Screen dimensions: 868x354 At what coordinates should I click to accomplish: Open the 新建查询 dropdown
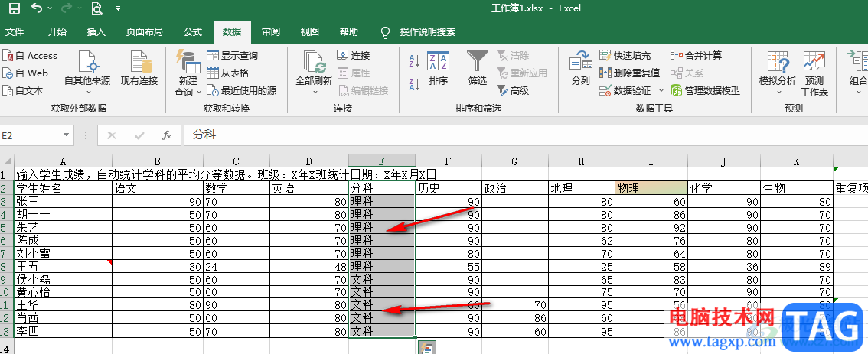tap(188, 74)
